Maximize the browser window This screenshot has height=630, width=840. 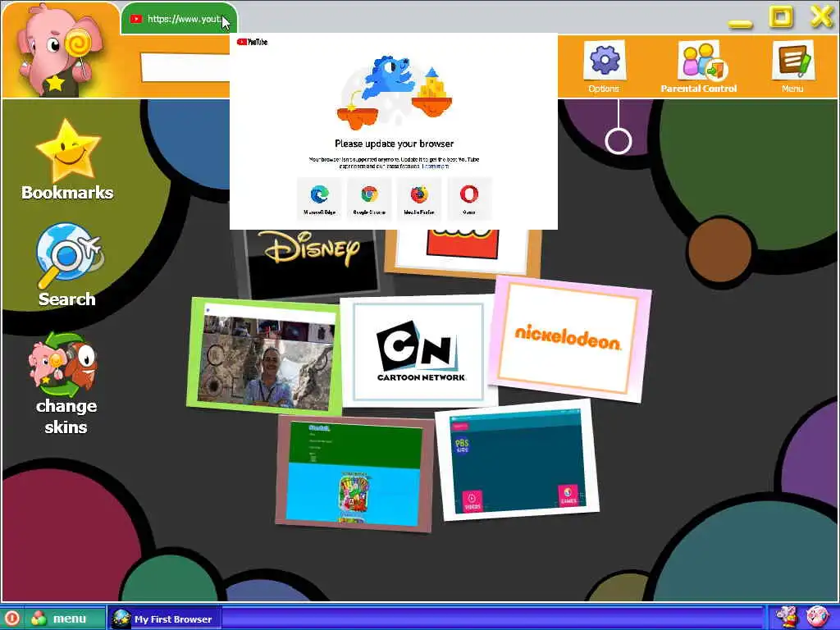781,16
